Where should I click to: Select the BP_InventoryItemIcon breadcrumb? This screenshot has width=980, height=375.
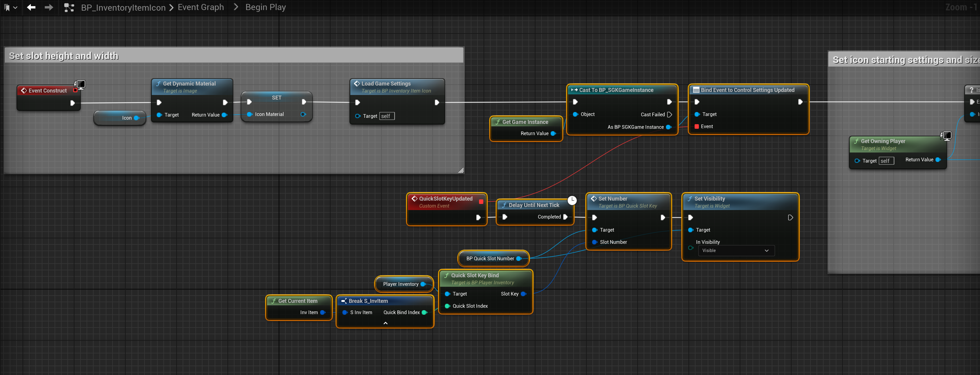(x=123, y=8)
